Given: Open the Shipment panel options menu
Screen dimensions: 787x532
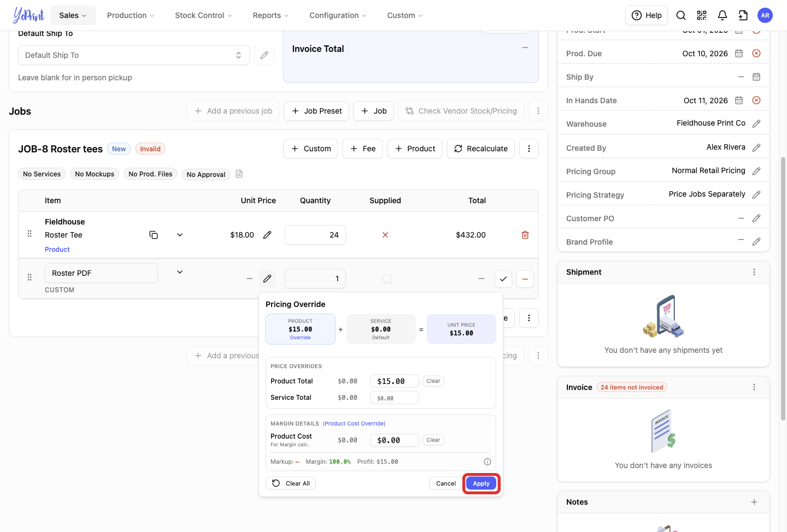Looking at the screenshot, I should tap(754, 272).
